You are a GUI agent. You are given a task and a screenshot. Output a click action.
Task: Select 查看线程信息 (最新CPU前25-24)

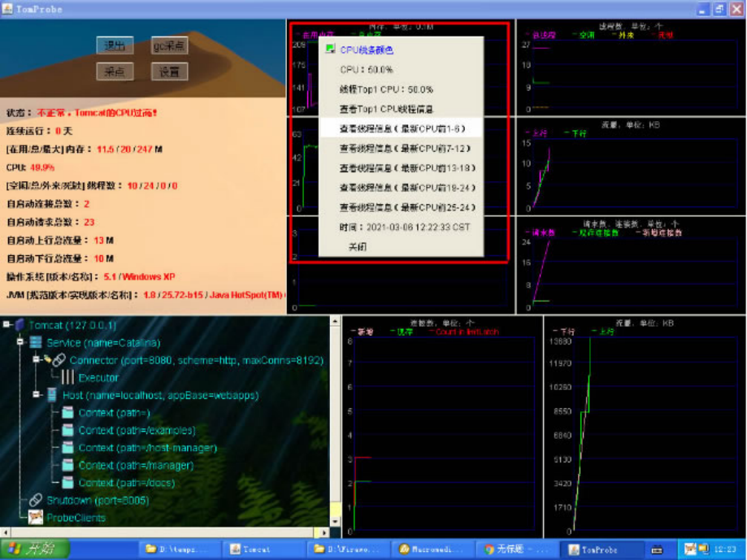401,207
